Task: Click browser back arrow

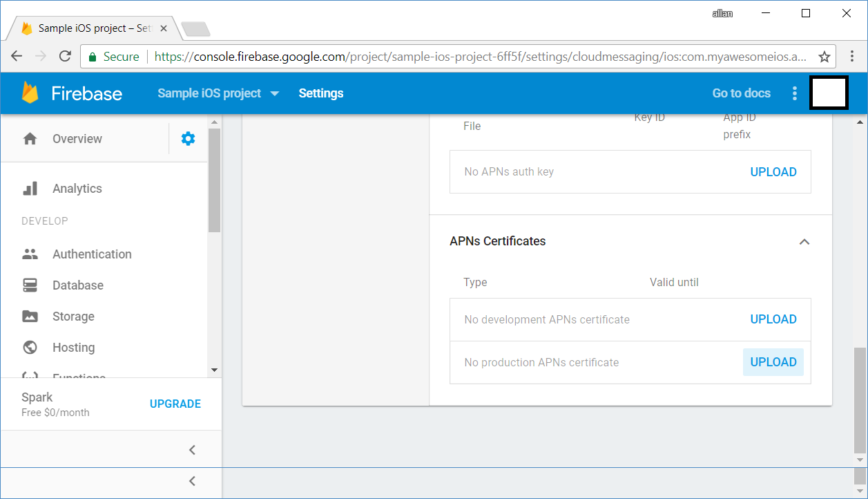Action: (17, 57)
